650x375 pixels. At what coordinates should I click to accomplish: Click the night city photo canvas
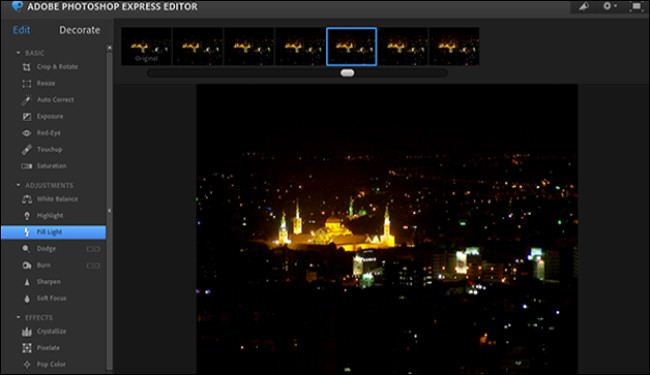[387, 229]
